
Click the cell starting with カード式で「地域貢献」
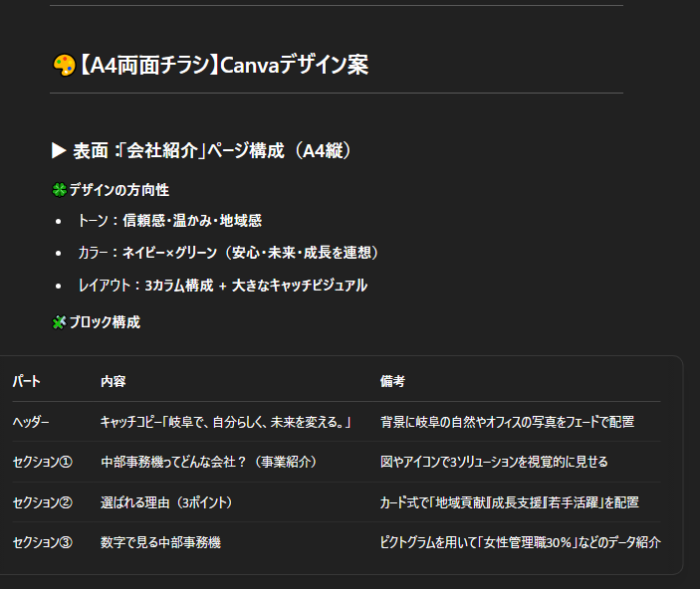[x=510, y=502]
